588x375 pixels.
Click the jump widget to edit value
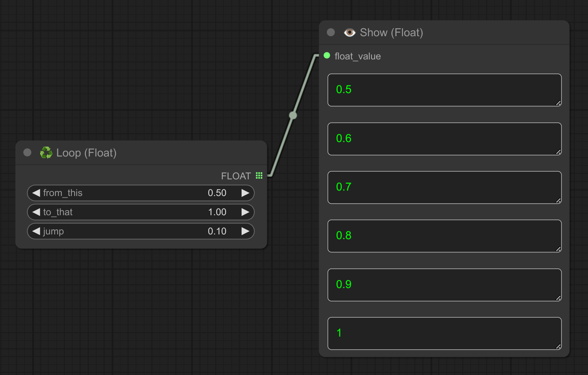click(x=141, y=231)
